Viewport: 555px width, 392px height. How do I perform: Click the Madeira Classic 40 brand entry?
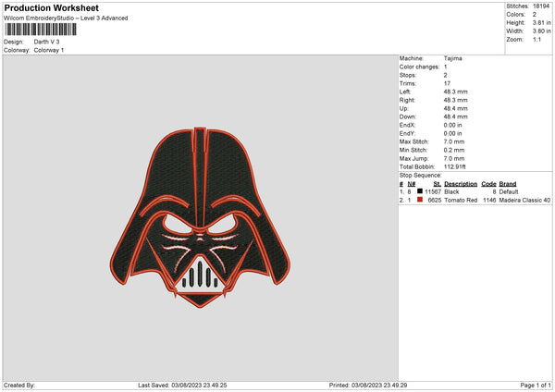pos(524,200)
